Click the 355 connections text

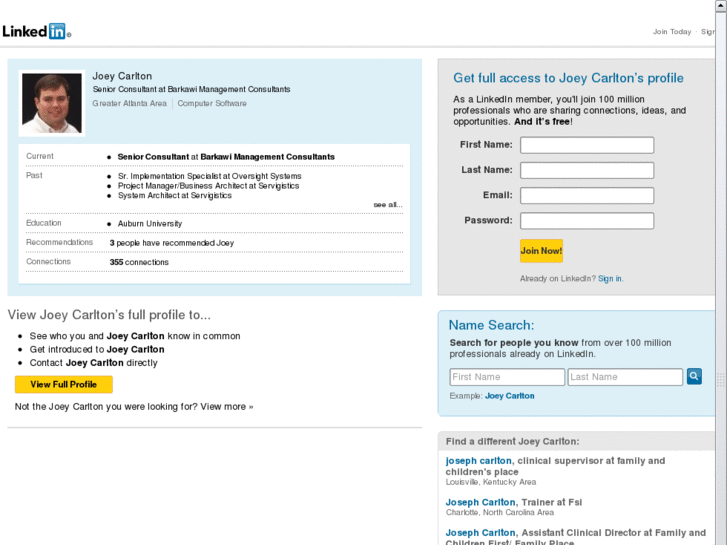(x=139, y=262)
